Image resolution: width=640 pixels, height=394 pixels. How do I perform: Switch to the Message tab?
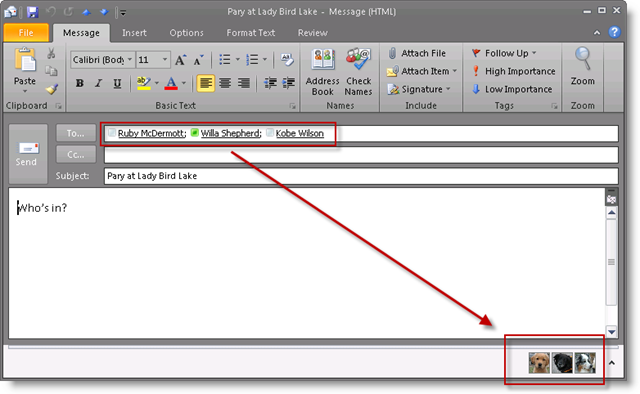click(81, 33)
